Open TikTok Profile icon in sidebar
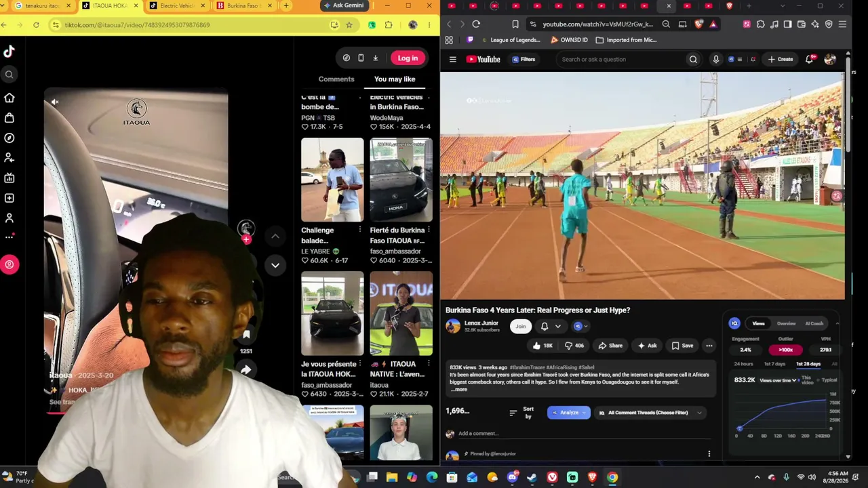 (9, 218)
